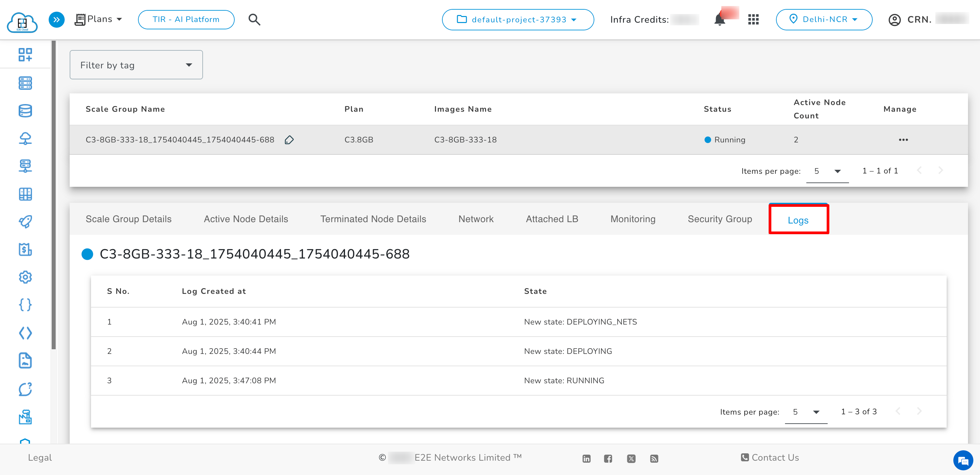Switch to the Monitoring tab
The height and width of the screenshot is (475, 980).
[x=633, y=219]
